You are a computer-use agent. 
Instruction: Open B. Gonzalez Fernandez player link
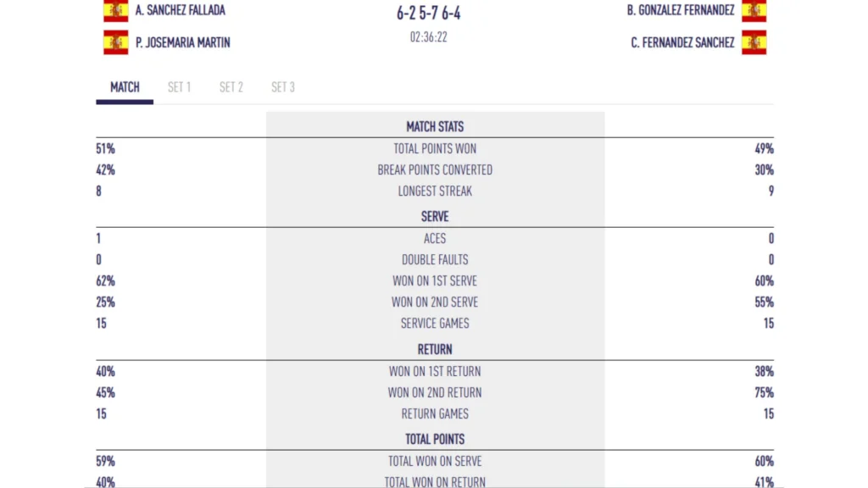pyautogui.click(x=681, y=11)
